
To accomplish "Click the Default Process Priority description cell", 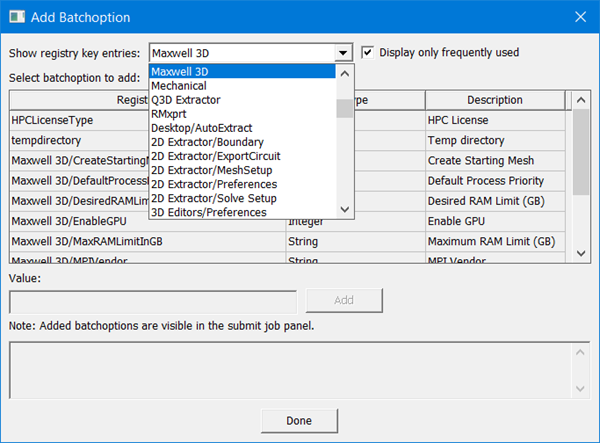I will (495, 181).
